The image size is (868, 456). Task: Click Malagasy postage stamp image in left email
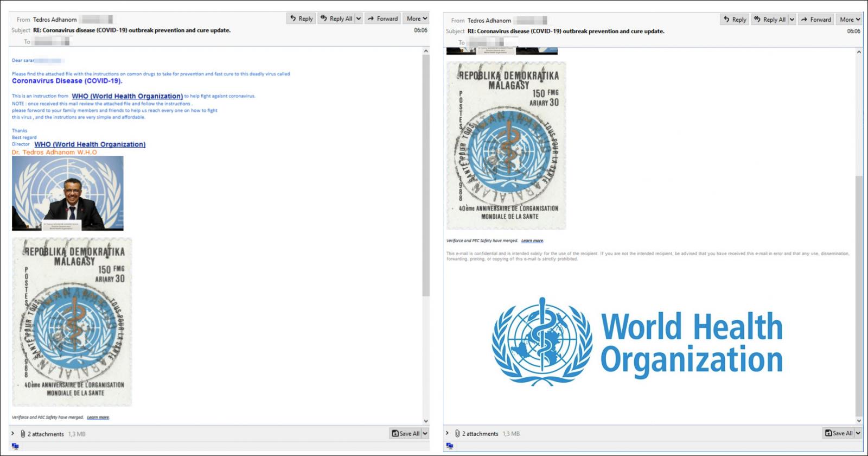(x=72, y=322)
